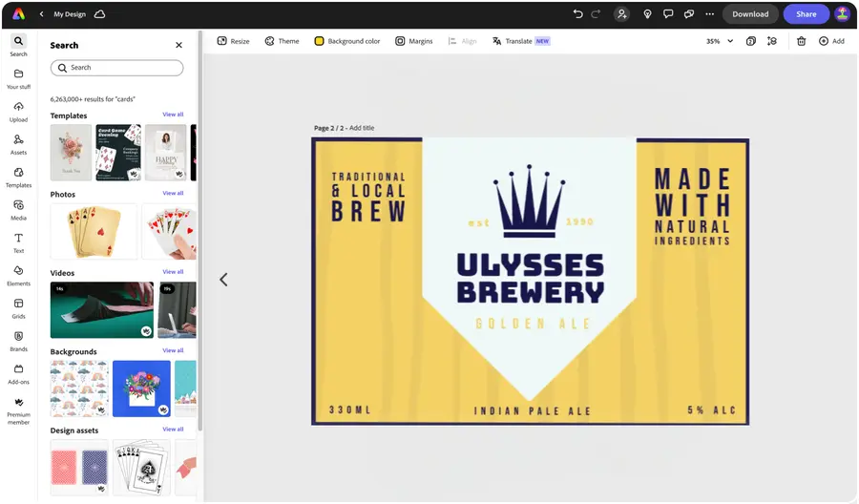The height and width of the screenshot is (504, 859).
Task: Open the Add-ons panel
Action: pos(18,373)
